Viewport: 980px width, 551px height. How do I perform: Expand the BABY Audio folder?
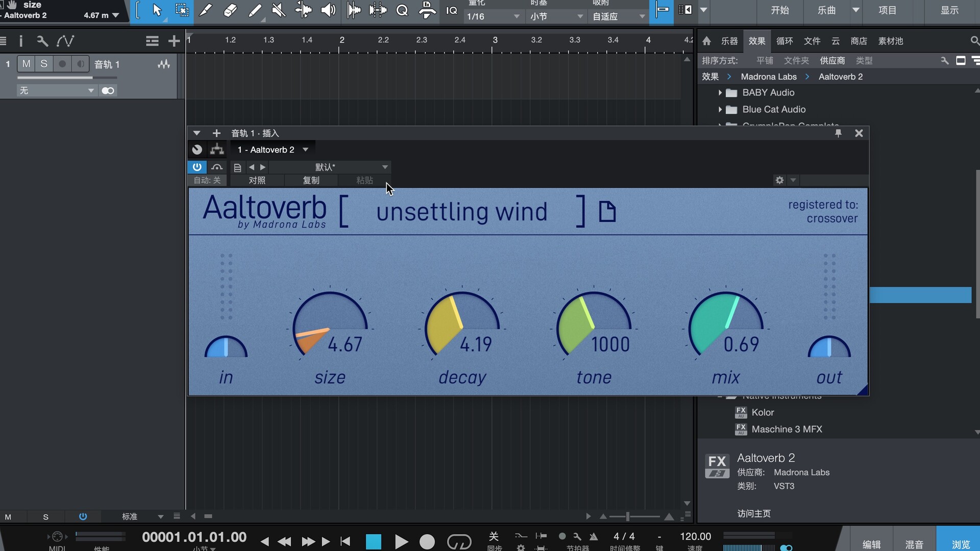[720, 93]
